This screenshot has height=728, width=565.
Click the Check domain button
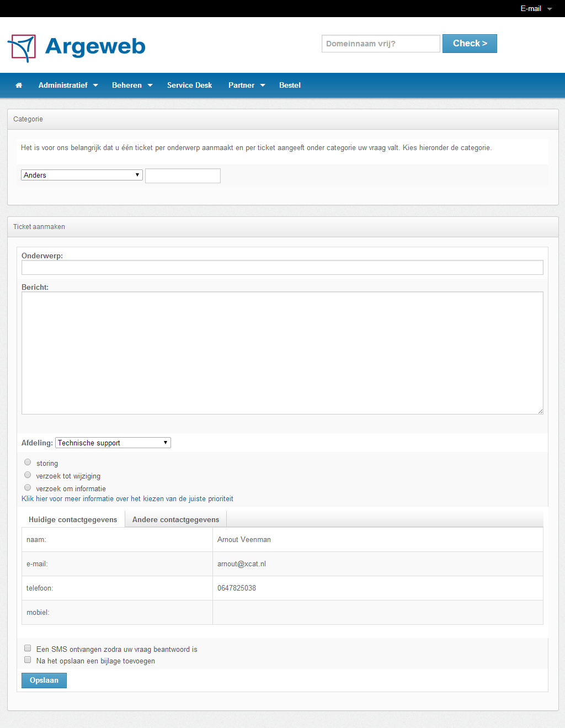pyautogui.click(x=470, y=44)
